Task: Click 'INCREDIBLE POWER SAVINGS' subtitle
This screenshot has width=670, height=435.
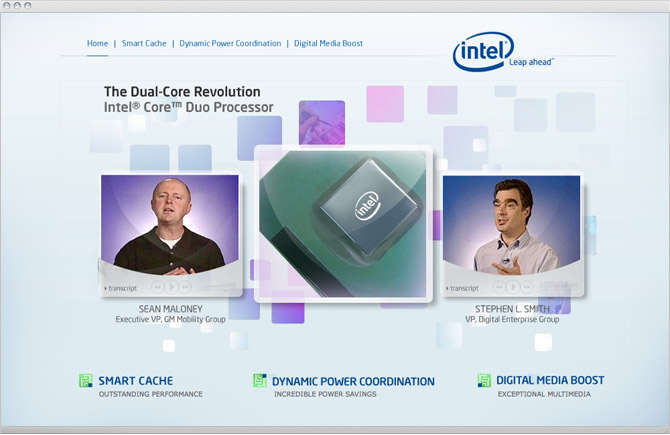Action: coord(325,394)
